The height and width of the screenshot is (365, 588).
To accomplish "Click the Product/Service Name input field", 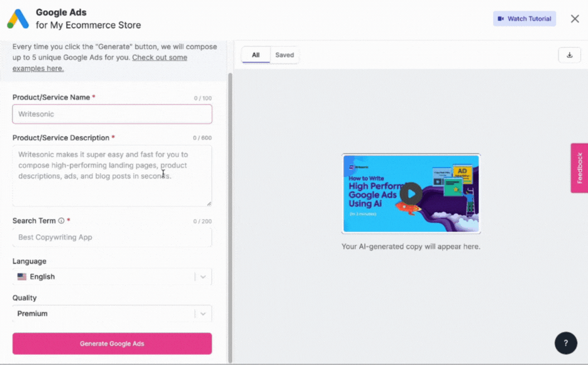I will coord(112,114).
